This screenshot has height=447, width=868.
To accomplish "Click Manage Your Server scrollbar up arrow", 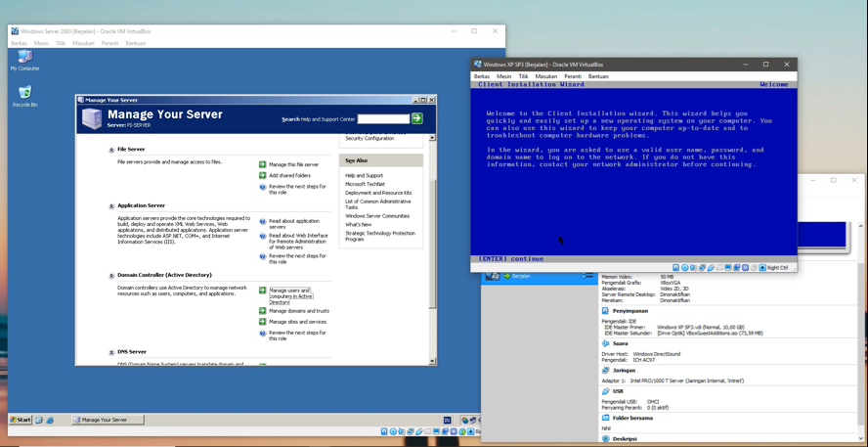I will 432,138.
